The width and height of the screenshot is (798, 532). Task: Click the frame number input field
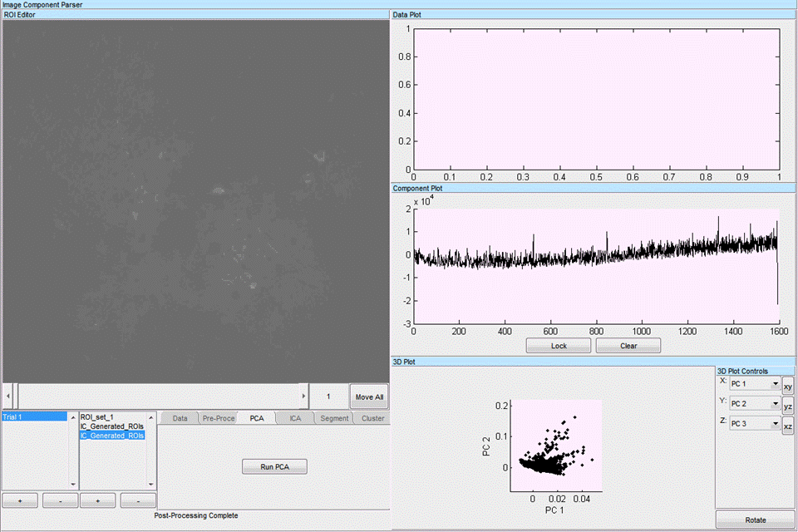329,397
